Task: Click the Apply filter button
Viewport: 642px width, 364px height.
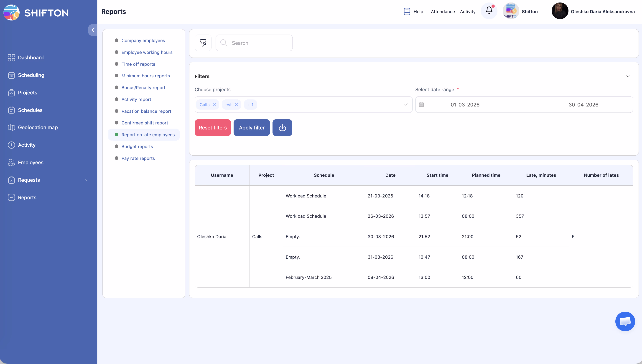Action: [251, 127]
